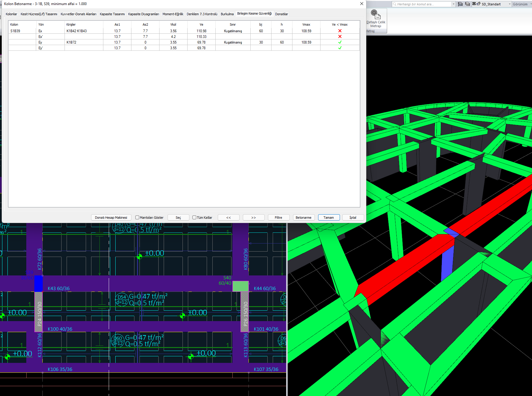Expand the Görünüm dropdown
Viewport: 532px width, 396px height.
point(530,4)
